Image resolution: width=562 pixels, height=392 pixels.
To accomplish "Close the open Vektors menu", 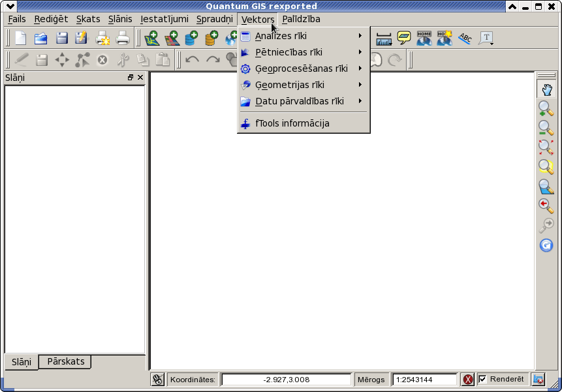I will [x=258, y=20].
